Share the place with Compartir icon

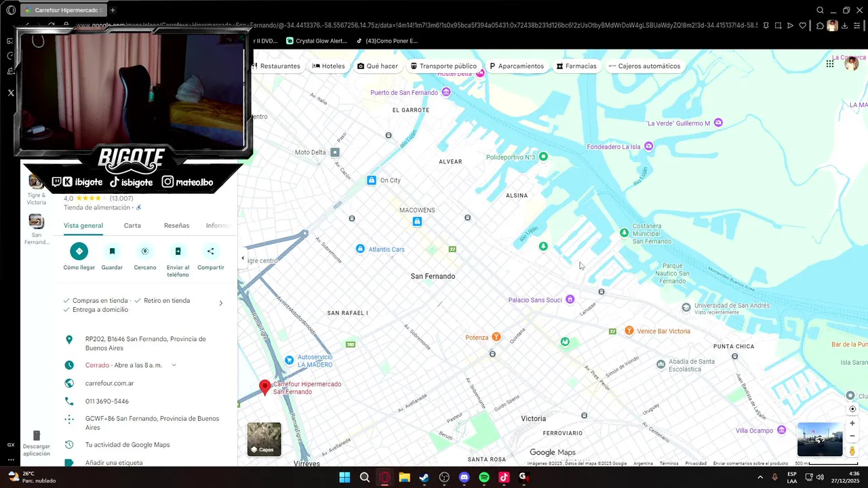tap(210, 251)
